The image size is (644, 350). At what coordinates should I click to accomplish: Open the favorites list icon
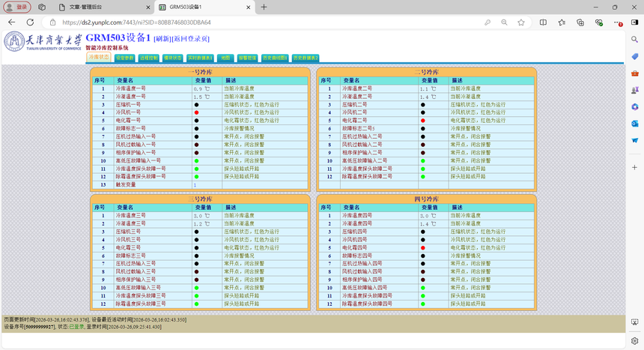click(562, 22)
